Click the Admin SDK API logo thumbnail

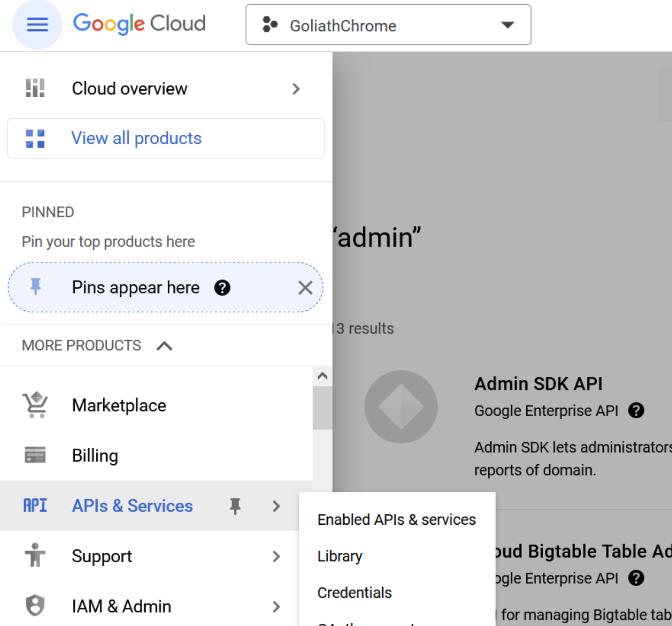401,407
